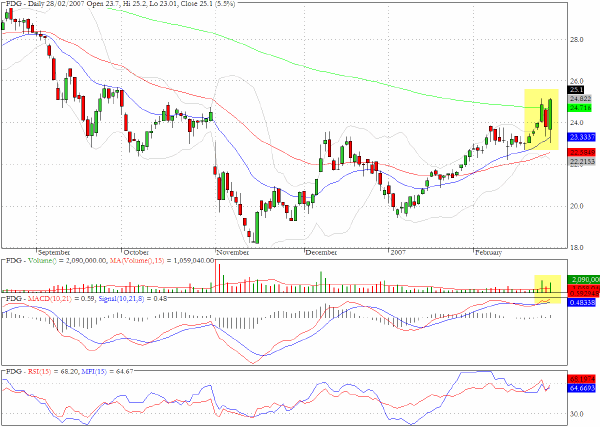Screen dimensions: 600x427
Task: Click the December date axis label
Action: point(321,253)
